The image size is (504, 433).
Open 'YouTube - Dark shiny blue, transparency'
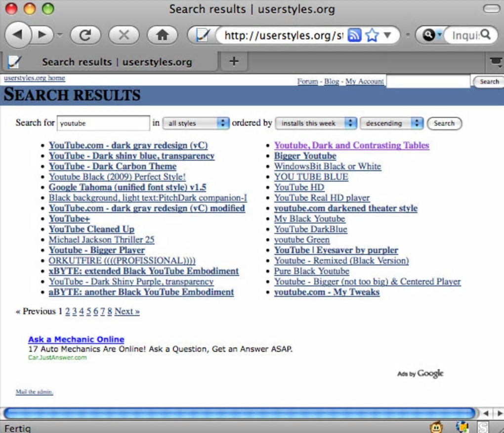[x=131, y=156]
